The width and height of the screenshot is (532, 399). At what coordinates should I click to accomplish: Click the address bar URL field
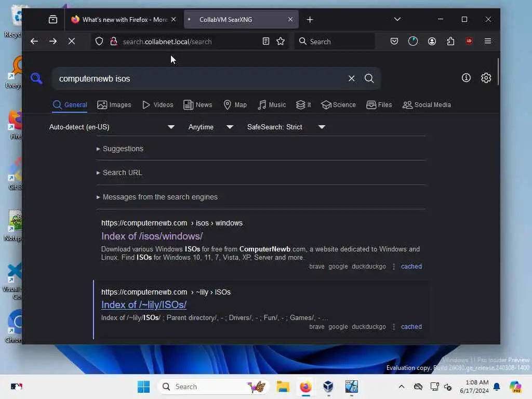click(x=190, y=42)
